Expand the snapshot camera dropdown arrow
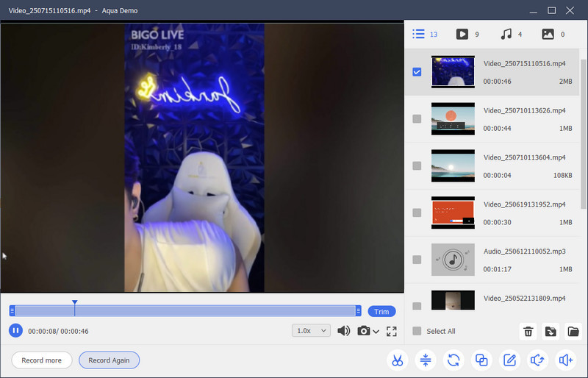 pyautogui.click(x=376, y=332)
